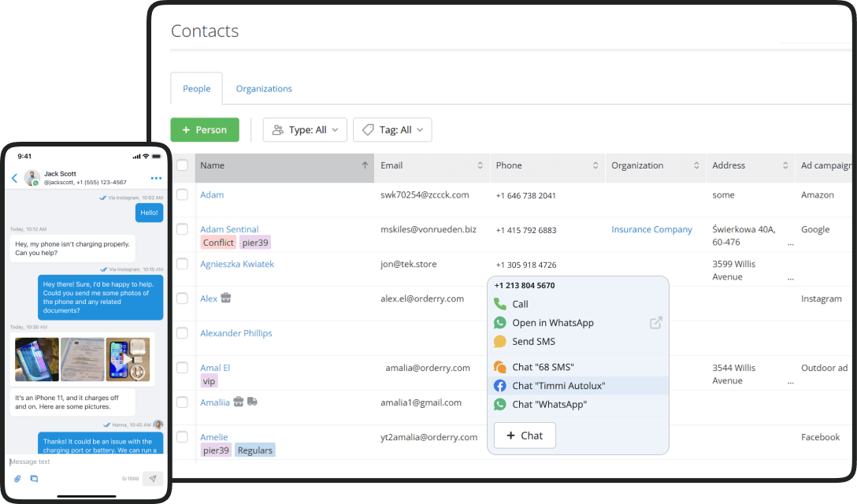Viewport: 857px width, 504px height.
Task: Switch to the Organizations tab
Action: [x=264, y=89]
